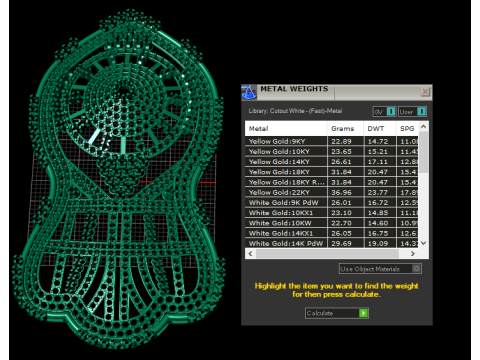This screenshot has width=480, height=360.
Task: Click the 14.72 DWT value
Action: tap(378, 141)
